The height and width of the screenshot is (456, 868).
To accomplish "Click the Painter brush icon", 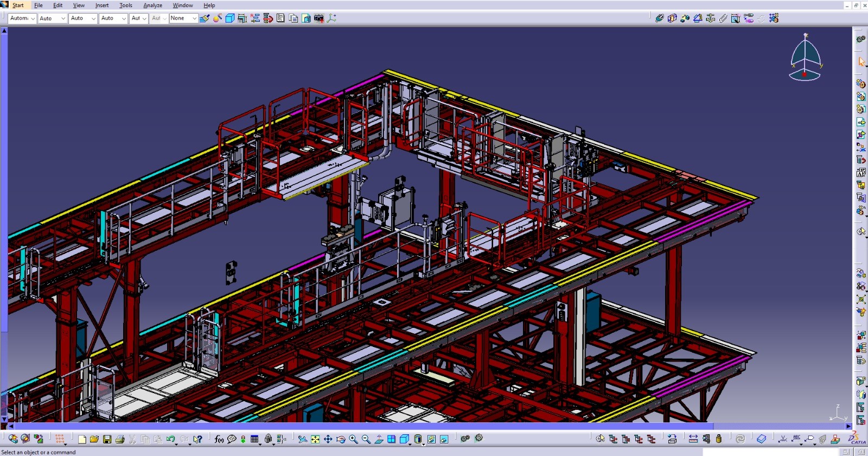I will pos(205,18).
